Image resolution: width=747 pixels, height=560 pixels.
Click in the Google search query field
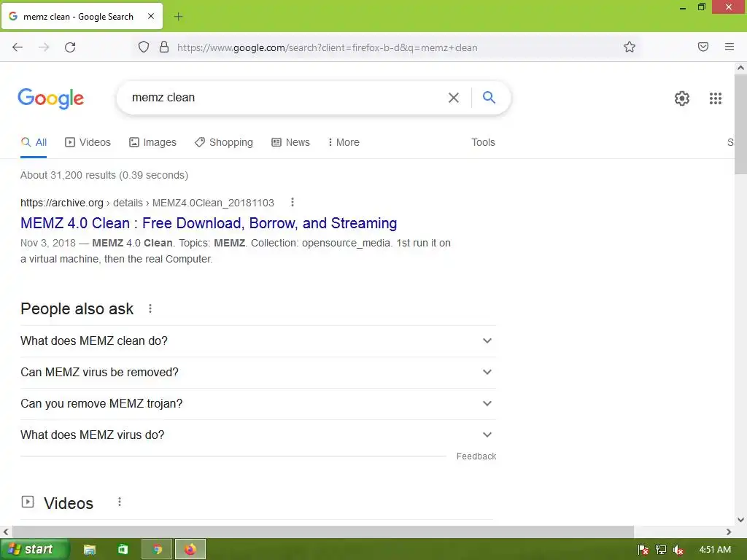281,98
